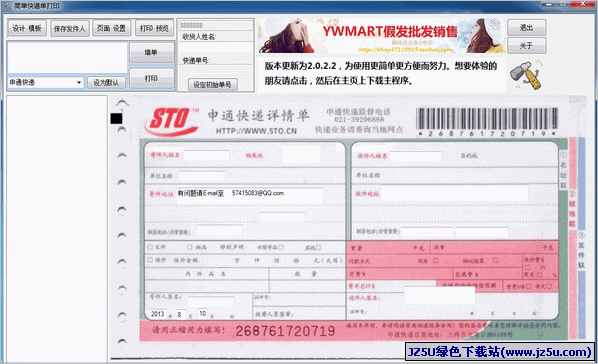Expand the 申通快递 courier dropdown
Image resolution: width=598 pixels, height=364 pixels.
[79, 82]
